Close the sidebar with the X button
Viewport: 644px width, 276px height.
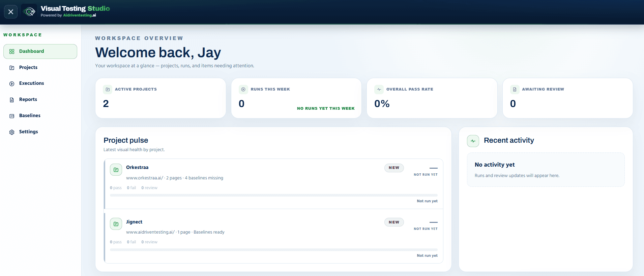[x=11, y=12]
